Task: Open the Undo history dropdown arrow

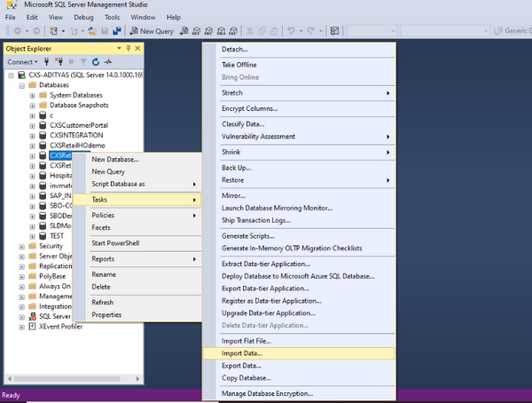Action: coord(301,31)
